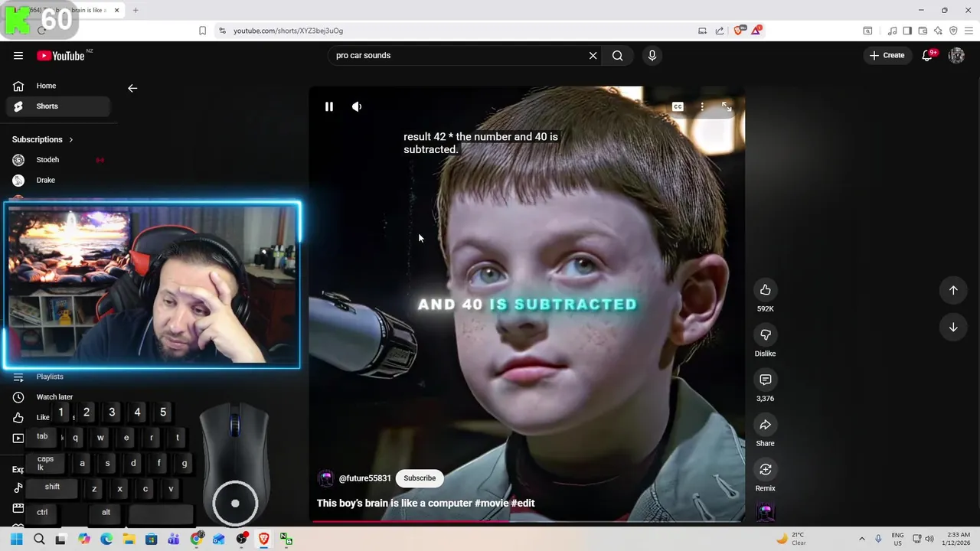Click the #edit hashtag
This screenshot has height=551, width=980.
tap(523, 503)
